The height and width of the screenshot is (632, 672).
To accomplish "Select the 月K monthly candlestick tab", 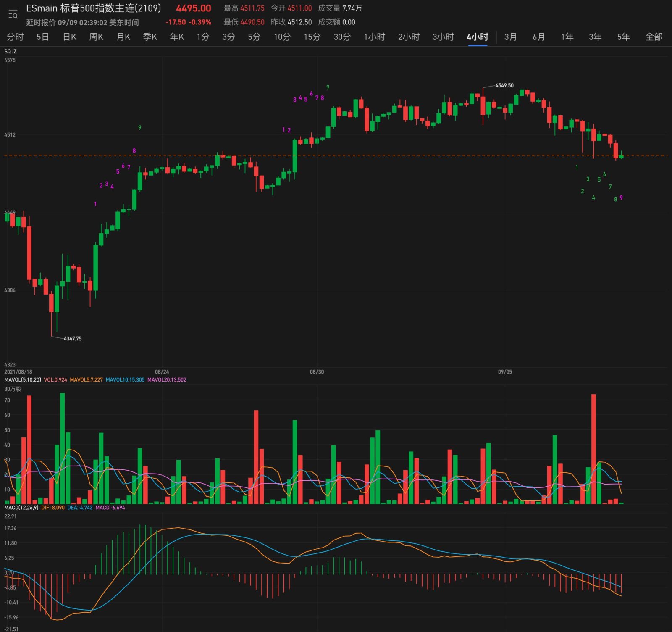I will (x=123, y=37).
